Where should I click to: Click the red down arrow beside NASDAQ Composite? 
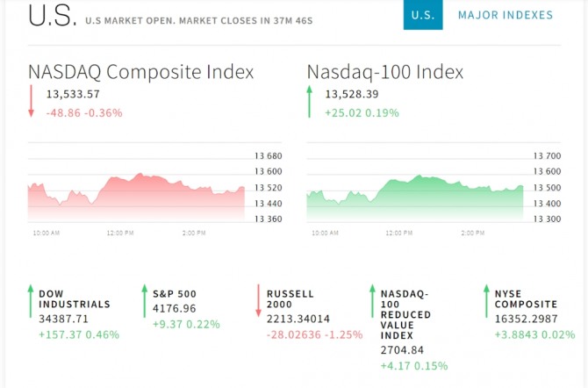point(31,101)
